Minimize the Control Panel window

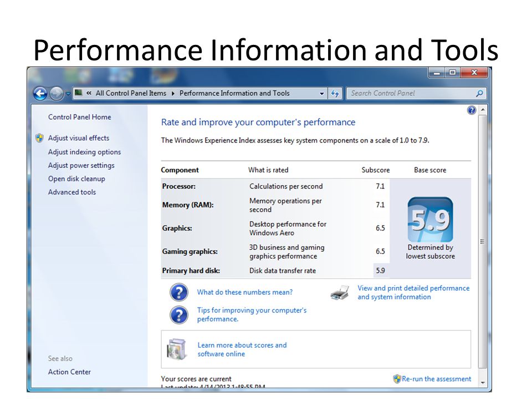click(x=437, y=73)
